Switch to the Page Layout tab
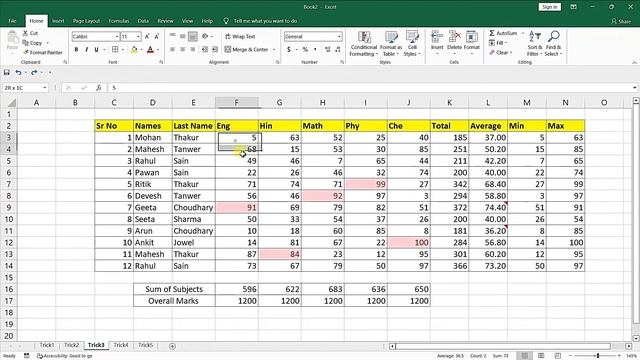This screenshot has width=640, height=360. pos(86,21)
